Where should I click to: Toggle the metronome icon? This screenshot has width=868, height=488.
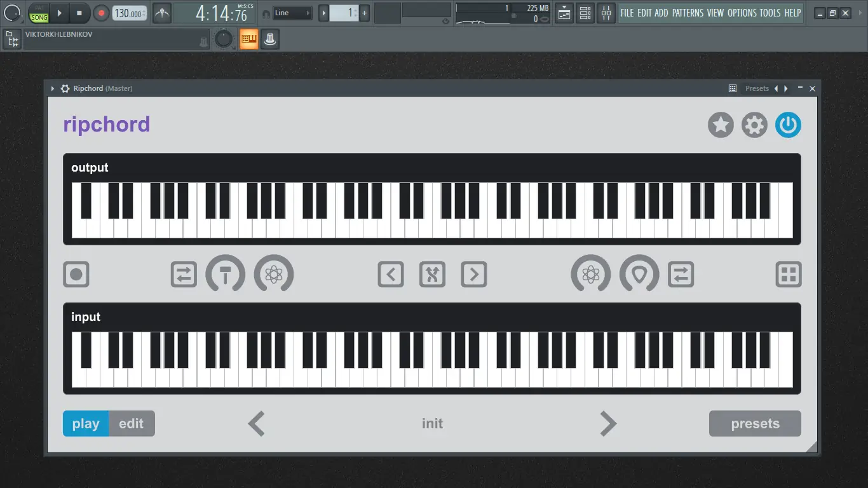(x=162, y=13)
